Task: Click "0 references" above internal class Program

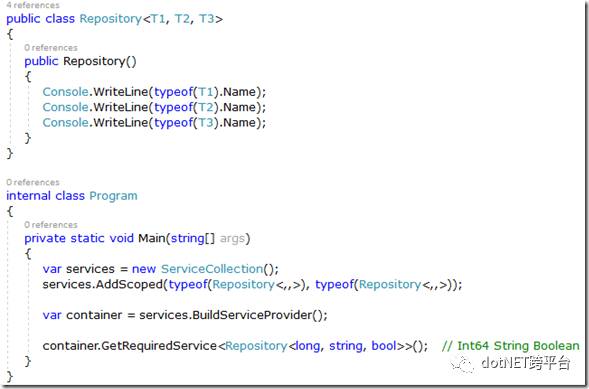Action: (x=33, y=182)
